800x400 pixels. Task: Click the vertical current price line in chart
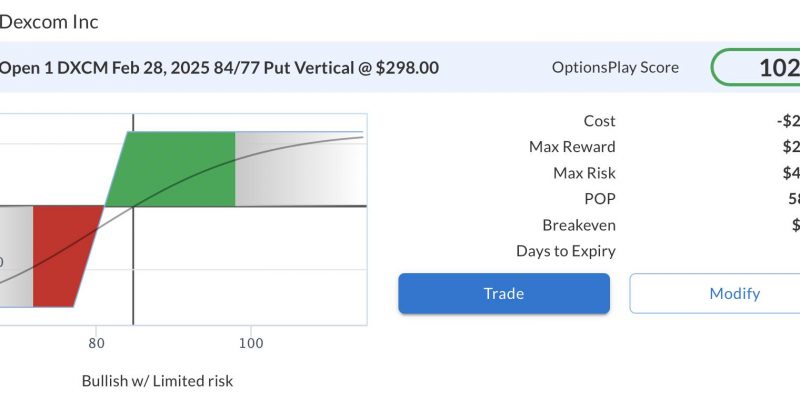tap(133, 265)
